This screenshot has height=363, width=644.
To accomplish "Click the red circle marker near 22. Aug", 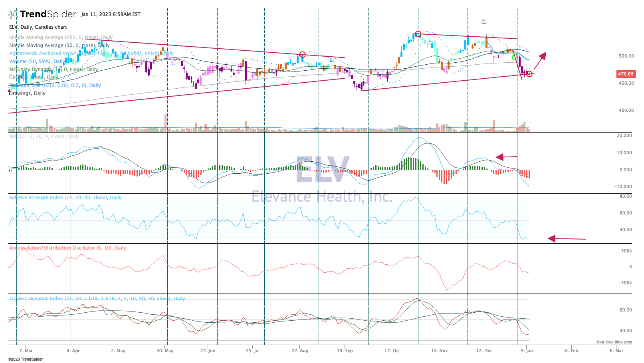I will pos(302,55).
